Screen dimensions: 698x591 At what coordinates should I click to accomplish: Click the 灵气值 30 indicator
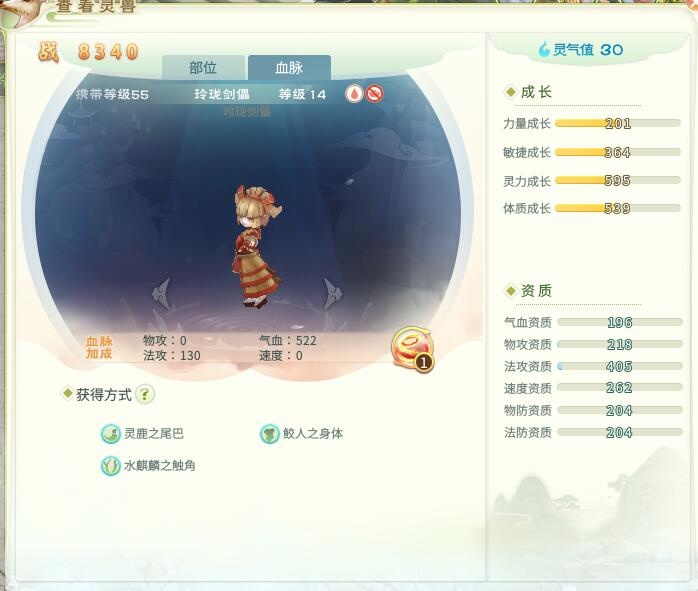point(580,49)
